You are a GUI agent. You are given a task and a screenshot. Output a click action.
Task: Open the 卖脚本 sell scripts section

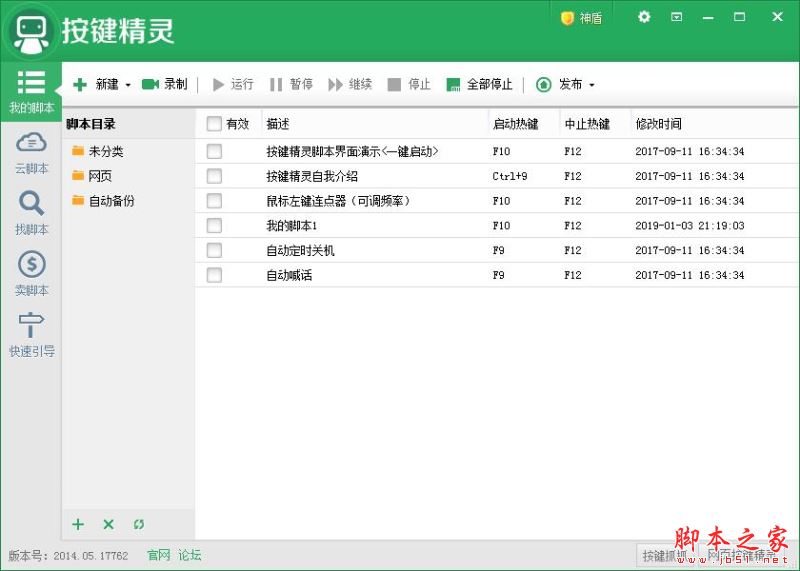click(31, 274)
